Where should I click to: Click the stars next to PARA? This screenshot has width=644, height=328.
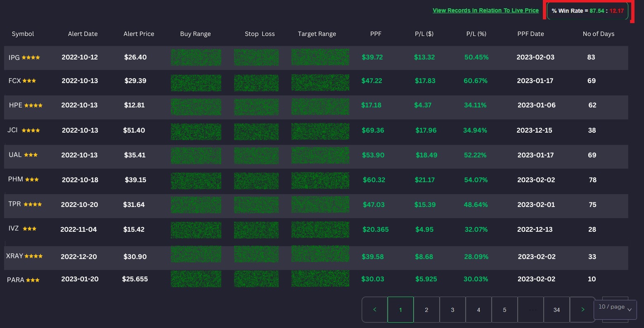coord(33,280)
